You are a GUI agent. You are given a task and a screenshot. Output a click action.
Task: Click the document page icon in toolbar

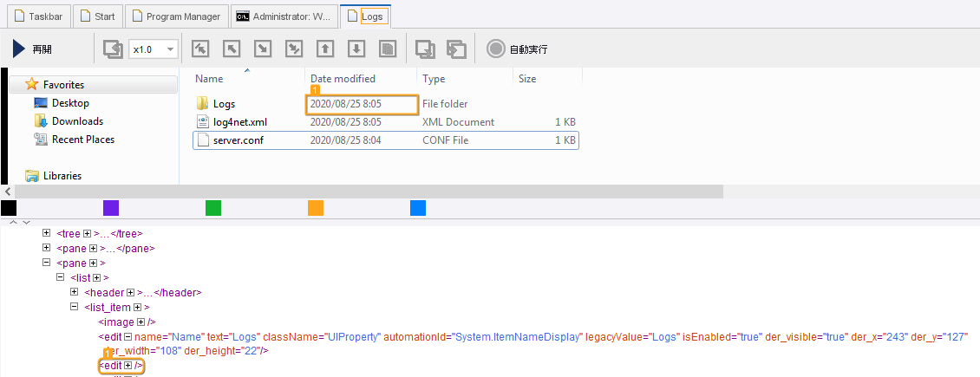tap(388, 49)
